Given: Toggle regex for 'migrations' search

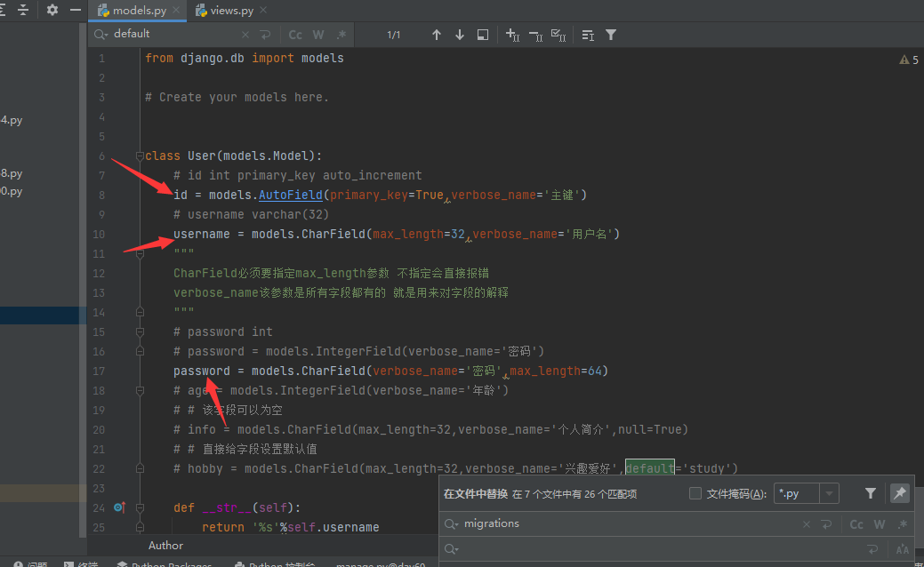Looking at the screenshot, I should click(902, 524).
